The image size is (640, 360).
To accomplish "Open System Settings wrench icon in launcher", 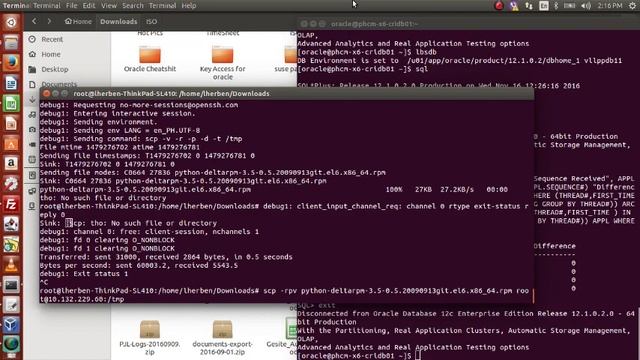I will 11,184.
